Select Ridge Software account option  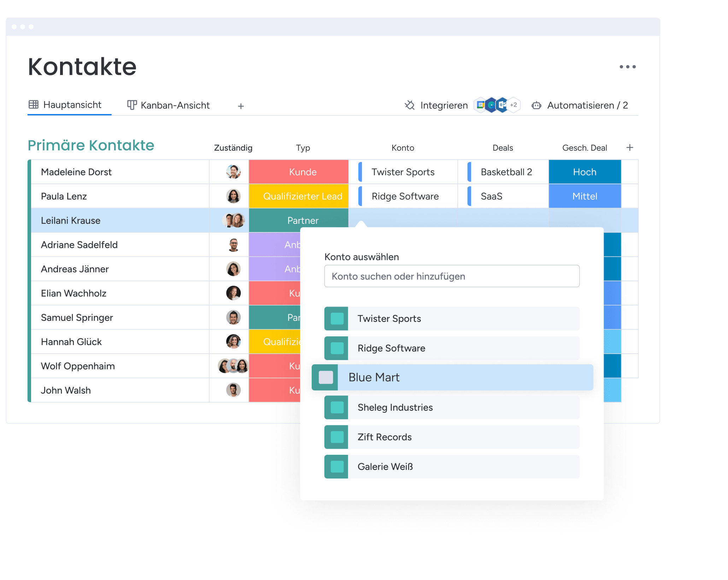click(451, 348)
